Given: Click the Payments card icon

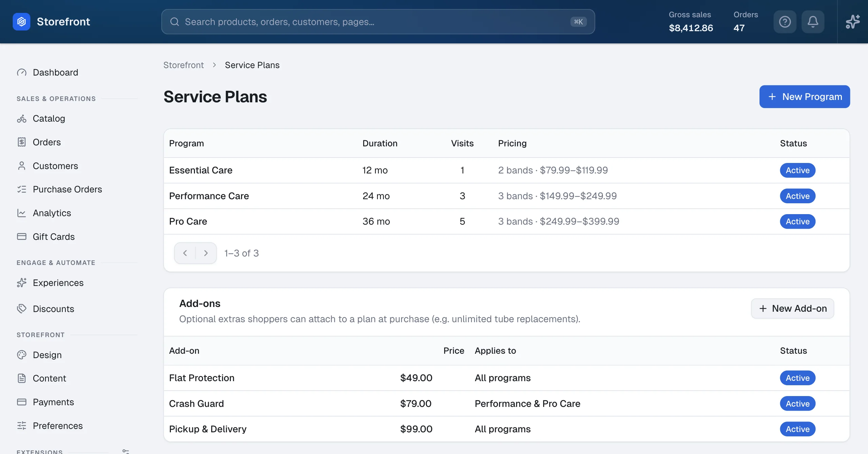Looking at the screenshot, I should point(22,402).
